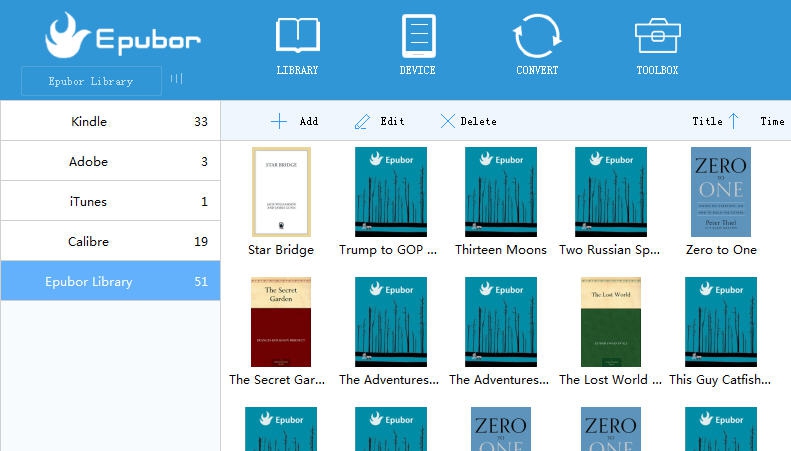Select the Adobe library

(110, 161)
